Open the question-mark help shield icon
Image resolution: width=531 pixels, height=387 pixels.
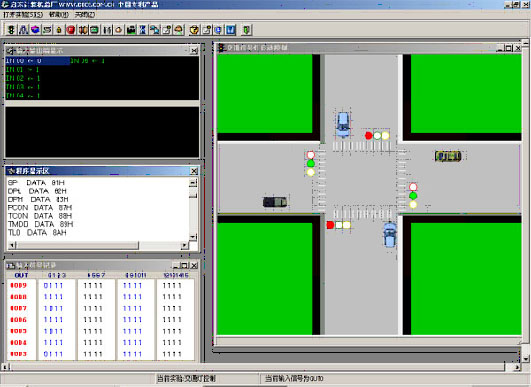(x=194, y=30)
